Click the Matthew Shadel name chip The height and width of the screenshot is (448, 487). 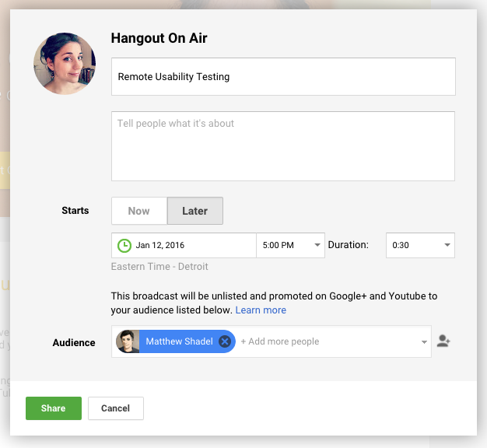(176, 341)
